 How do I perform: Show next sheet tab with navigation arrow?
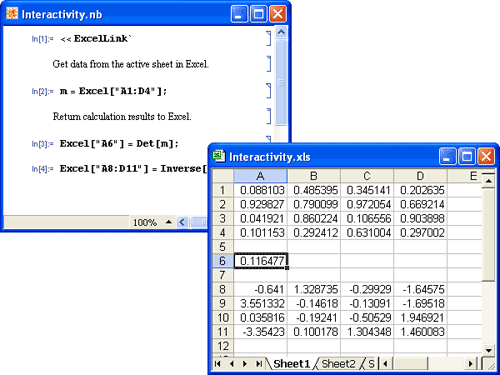point(245,364)
